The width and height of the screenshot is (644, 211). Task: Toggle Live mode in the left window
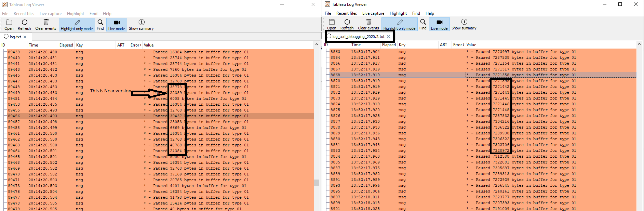(117, 25)
